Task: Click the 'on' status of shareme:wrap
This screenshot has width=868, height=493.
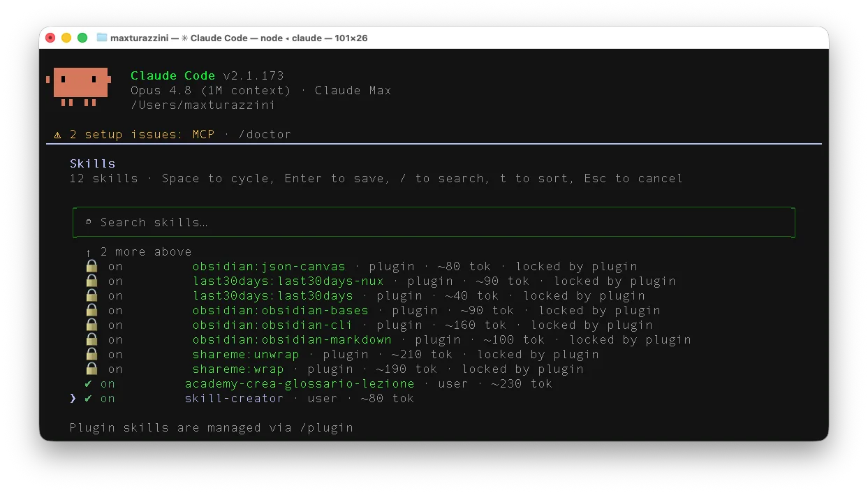Action: [115, 369]
